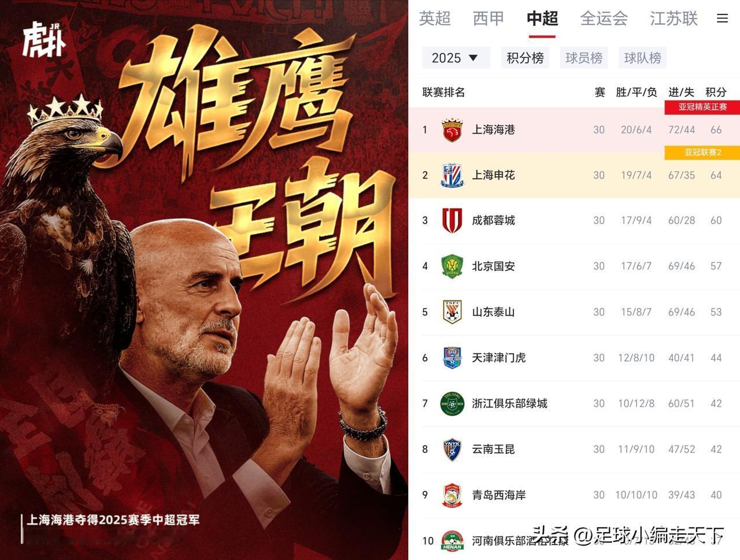This screenshot has width=740, height=560.
Task: Click the Qingdao West Coast crest
Action: point(452,495)
